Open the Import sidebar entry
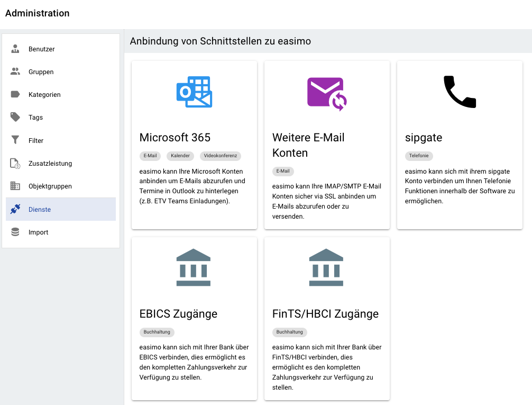This screenshot has height=405, width=532. click(61, 232)
